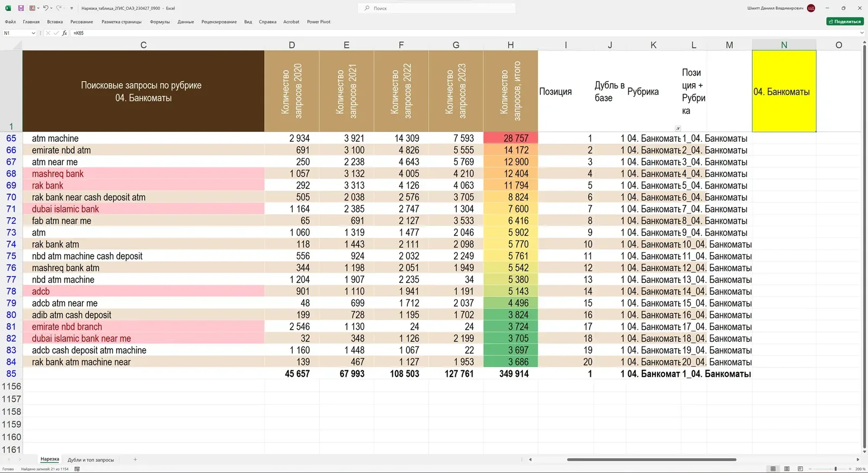Open the Файл menu
Image resolution: width=868 pixels, height=473 pixels.
pyautogui.click(x=10, y=22)
